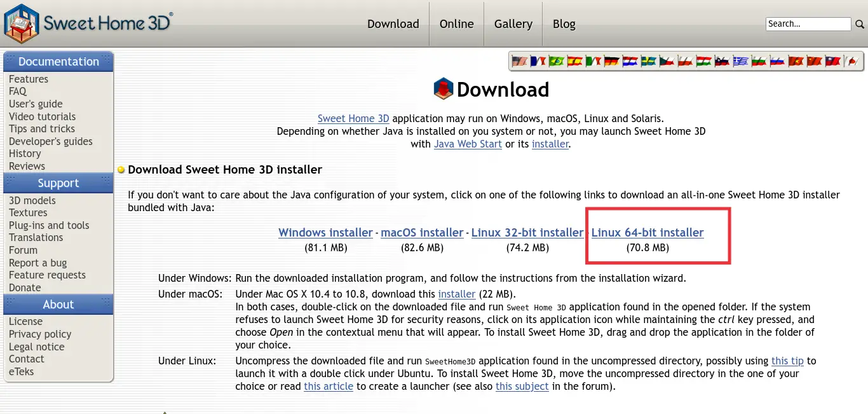Open the Privacy policy page
The height and width of the screenshot is (414, 868).
click(40, 334)
